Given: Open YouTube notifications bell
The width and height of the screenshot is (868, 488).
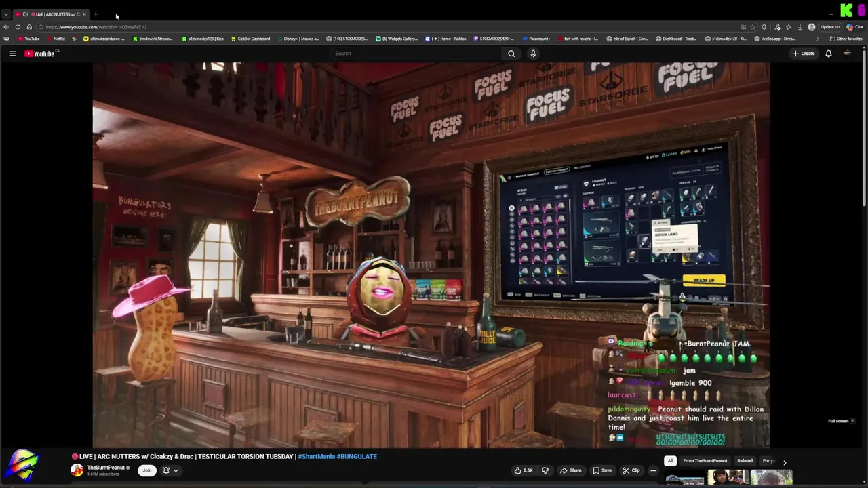Looking at the screenshot, I should tap(828, 54).
